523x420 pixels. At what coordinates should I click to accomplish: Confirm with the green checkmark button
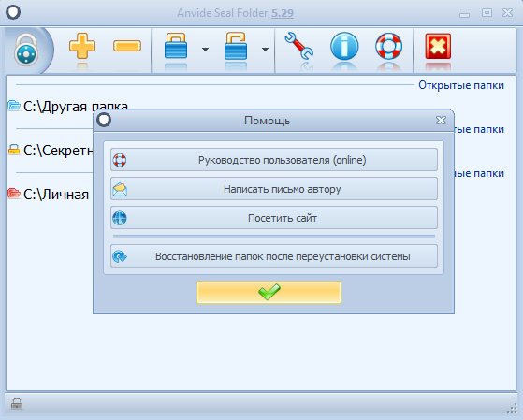click(x=269, y=292)
